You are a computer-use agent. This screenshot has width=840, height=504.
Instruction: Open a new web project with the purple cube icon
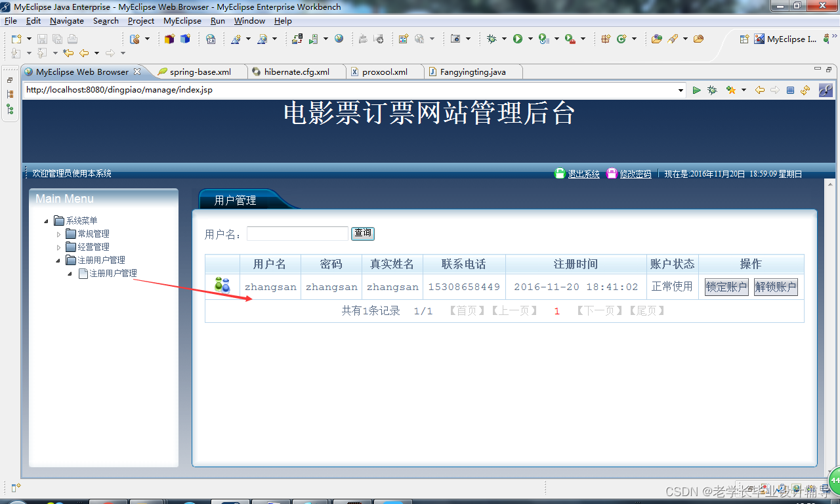[x=169, y=39]
